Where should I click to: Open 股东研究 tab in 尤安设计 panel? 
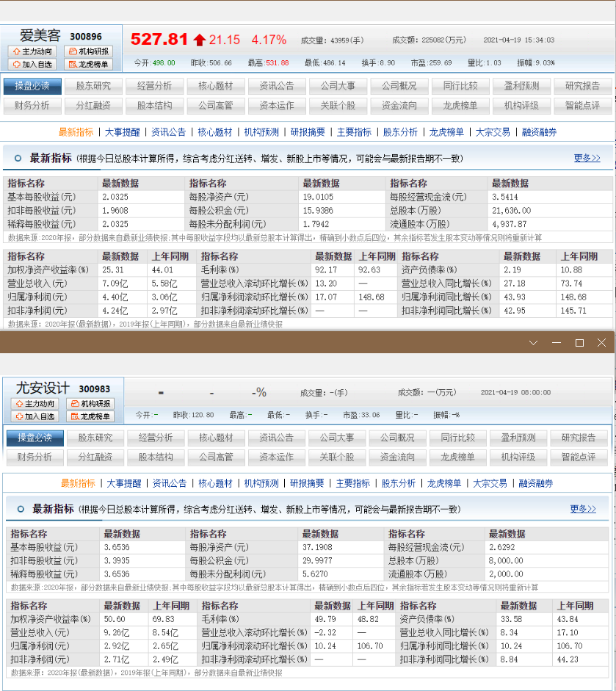(x=95, y=438)
